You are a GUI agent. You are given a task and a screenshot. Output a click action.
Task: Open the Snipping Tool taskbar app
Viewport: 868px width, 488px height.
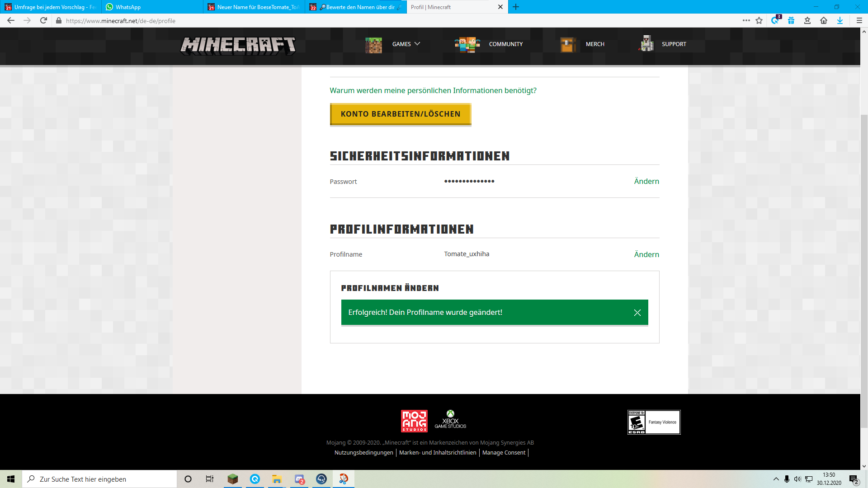[344, 479]
